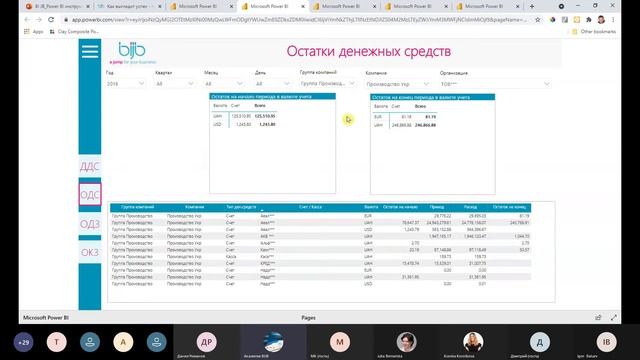
Task: Sort bottom table by Остаток на начало column
Action: pyautogui.click(x=400, y=207)
